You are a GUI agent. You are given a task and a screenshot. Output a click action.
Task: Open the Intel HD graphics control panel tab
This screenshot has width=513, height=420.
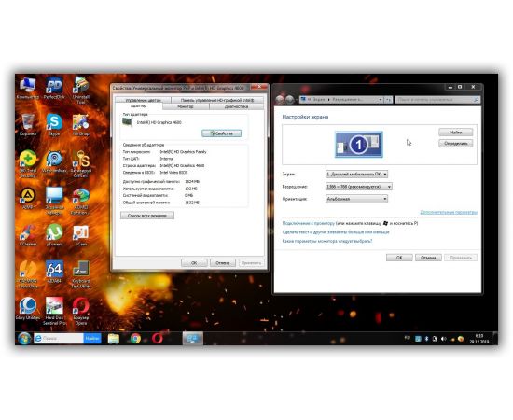tap(217, 100)
